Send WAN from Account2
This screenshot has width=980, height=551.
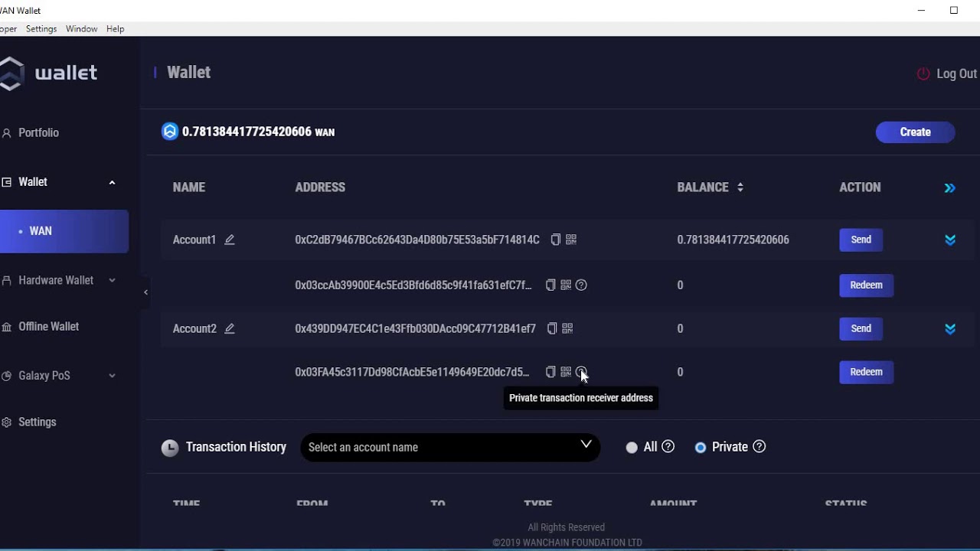[861, 328]
